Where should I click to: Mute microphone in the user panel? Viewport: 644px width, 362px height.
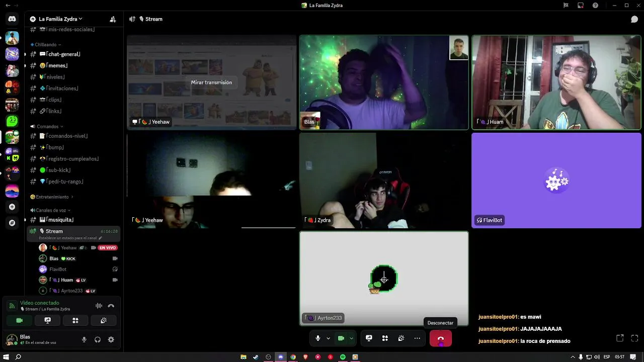[x=84, y=340]
